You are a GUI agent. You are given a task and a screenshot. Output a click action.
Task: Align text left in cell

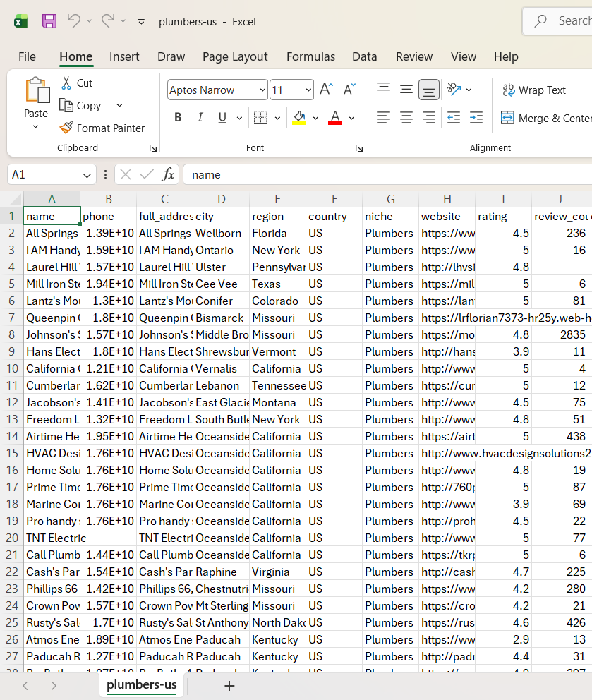pyautogui.click(x=384, y=118)
